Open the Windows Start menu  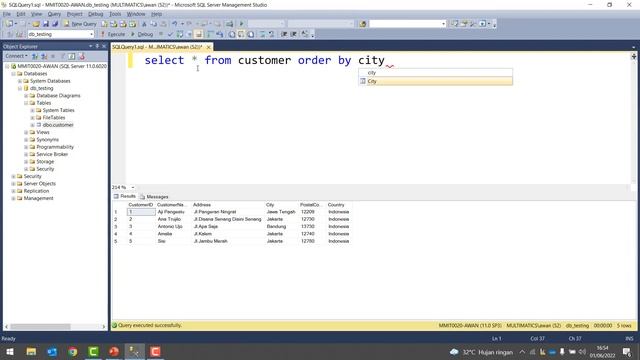10,352
